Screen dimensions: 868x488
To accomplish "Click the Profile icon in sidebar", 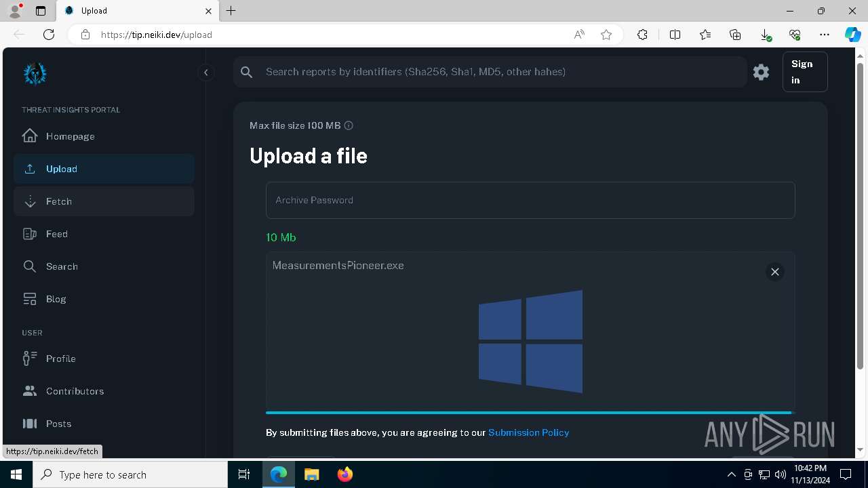I will coord(30,359).
